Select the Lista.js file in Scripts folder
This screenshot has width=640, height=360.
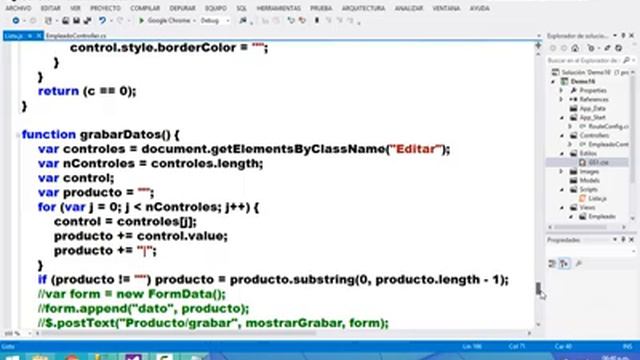(x=597, y=198)
